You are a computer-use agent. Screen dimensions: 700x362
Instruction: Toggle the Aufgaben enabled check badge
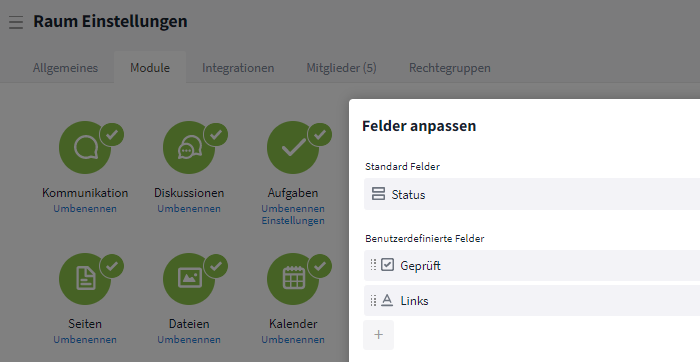320,134
